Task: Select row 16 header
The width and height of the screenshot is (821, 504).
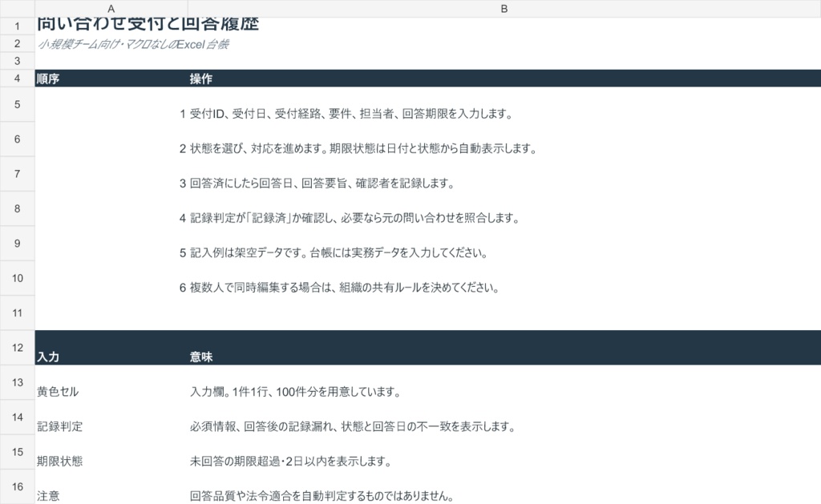Action: (x=18, y=486)
